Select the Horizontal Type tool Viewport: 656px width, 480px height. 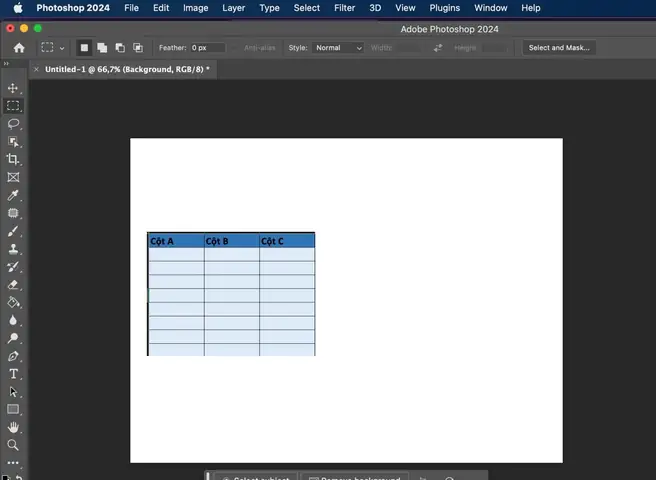[x=13, y=374]
